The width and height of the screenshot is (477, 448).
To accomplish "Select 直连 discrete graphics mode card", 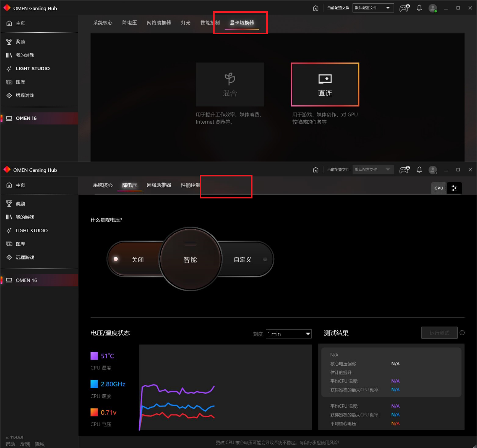I will click(x=325, y=85).
